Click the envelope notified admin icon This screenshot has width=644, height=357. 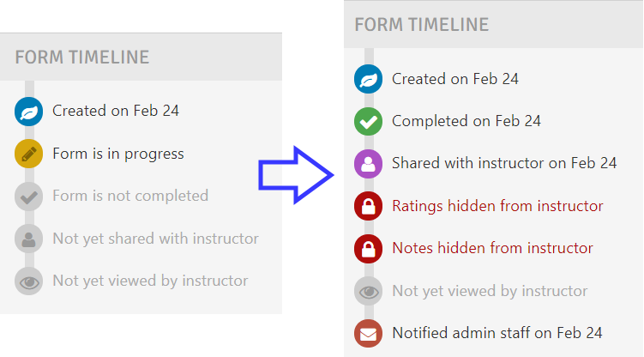369,333
